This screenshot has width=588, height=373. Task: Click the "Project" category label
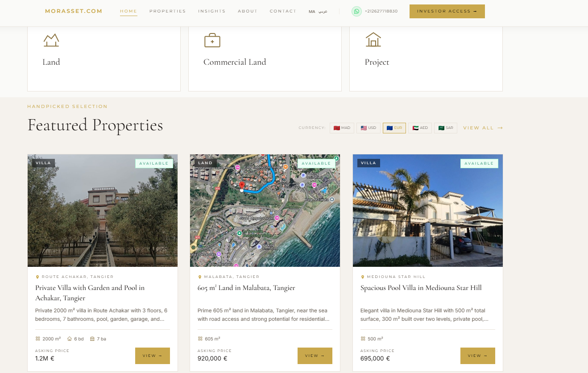click(x=377, y=62)
